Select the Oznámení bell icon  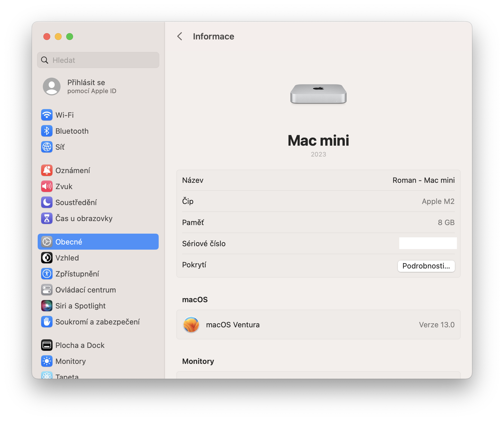[x=47, y=170]
